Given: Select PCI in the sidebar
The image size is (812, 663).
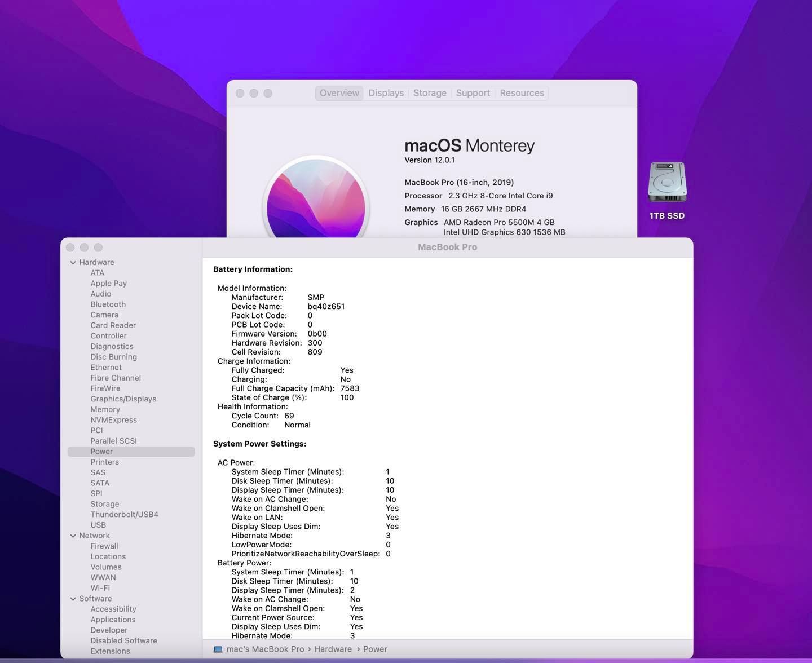Looking at the screenshot, I should 97,431.
